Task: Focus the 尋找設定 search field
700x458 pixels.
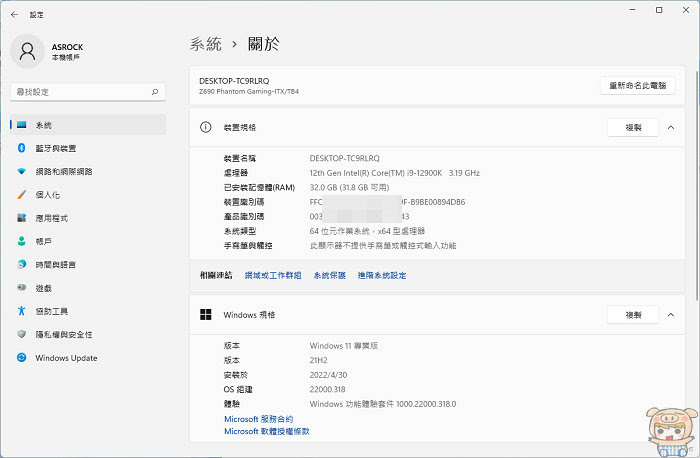Action: (x=88, y=92)
